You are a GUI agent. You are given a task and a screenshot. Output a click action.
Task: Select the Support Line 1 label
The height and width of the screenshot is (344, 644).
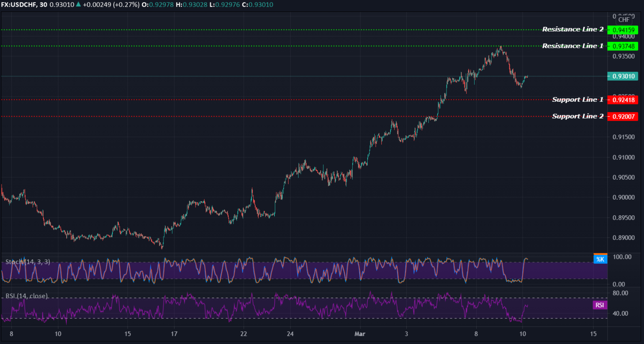(x=578, y=99)
